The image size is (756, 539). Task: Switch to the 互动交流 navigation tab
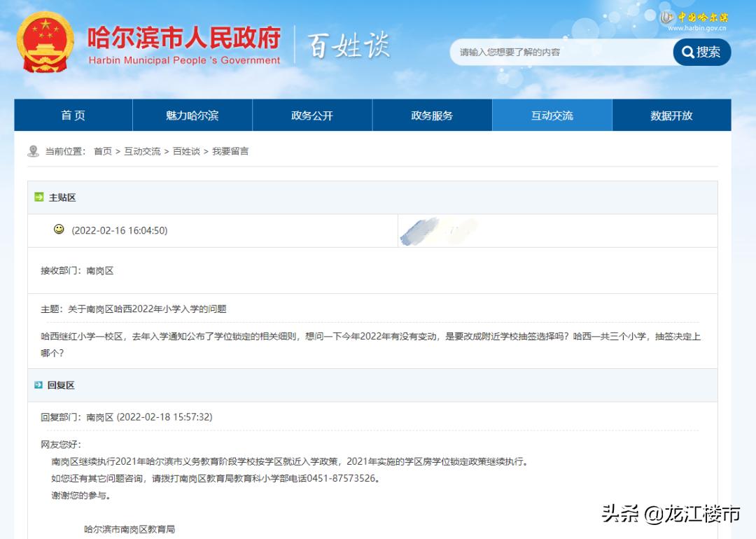[x=552, y=115]
